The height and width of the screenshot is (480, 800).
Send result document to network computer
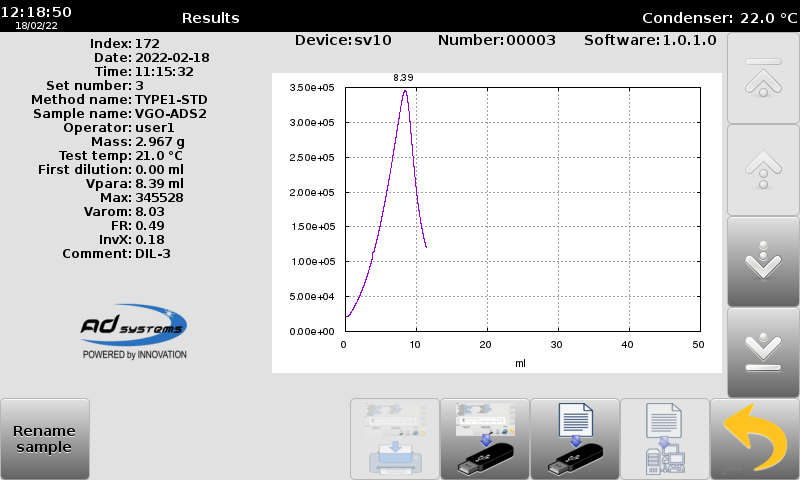(664, 439)
